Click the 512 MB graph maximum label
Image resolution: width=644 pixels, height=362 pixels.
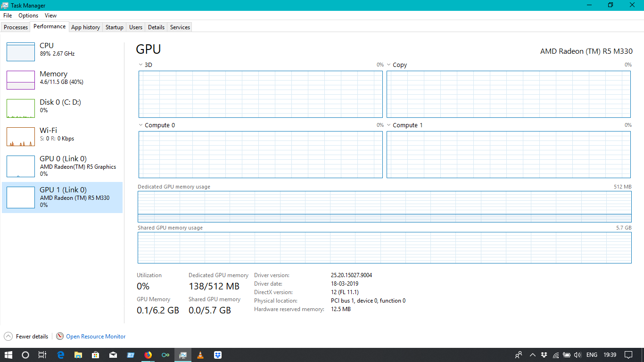[x=622, y=187]
